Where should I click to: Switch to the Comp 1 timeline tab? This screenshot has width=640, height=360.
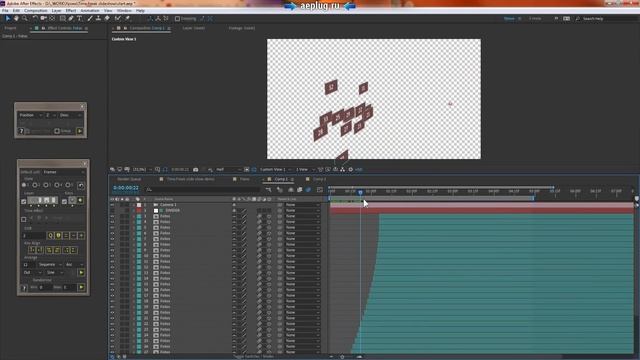pyautogui.click(x=281, y=179)
